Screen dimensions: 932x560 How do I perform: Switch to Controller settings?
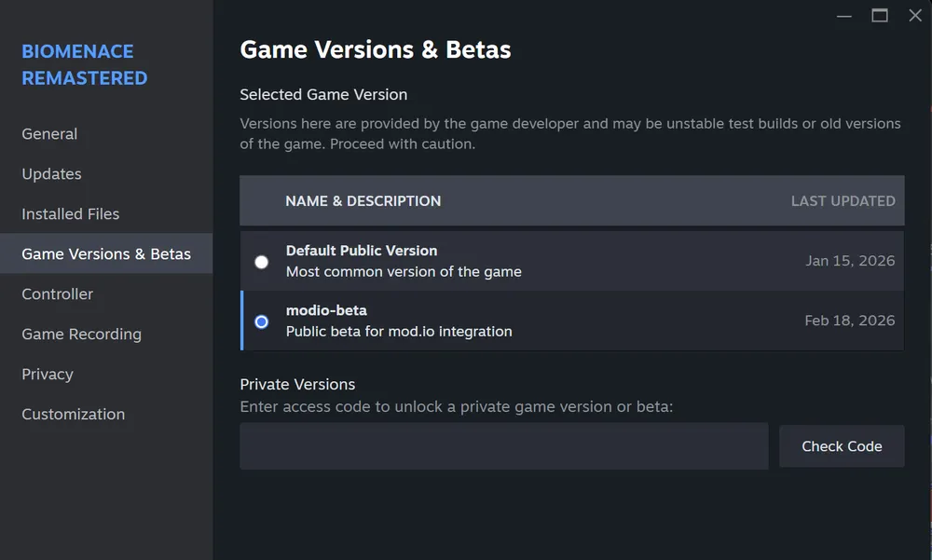click(x=58, y=294)
